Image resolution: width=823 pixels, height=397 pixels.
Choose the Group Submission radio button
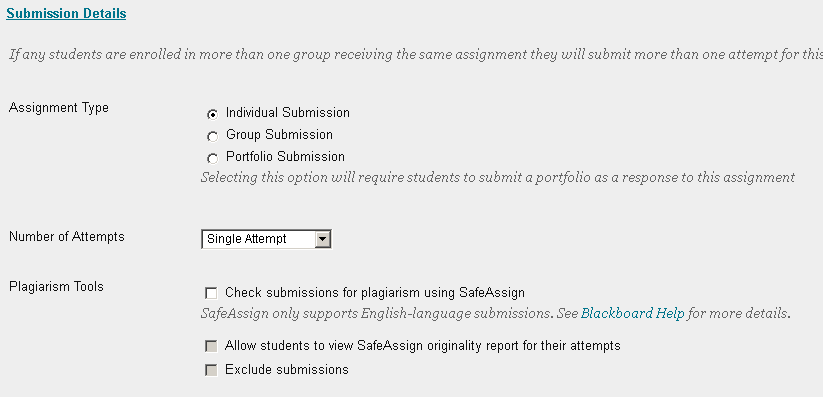212,137
